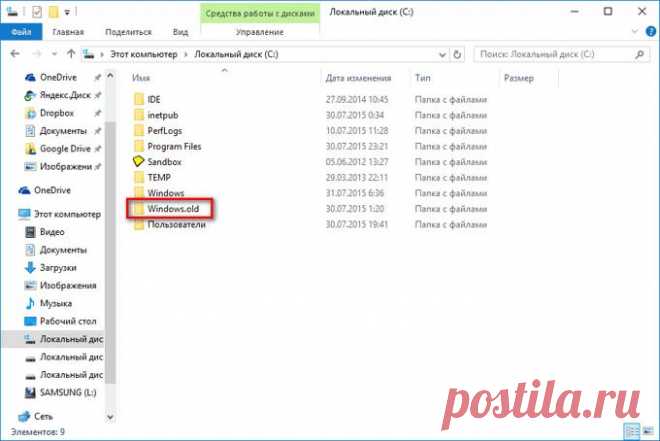Screen dimensions: 660x441
Task: Open the Файл ribbon tab
Action: tap(21, 32)
